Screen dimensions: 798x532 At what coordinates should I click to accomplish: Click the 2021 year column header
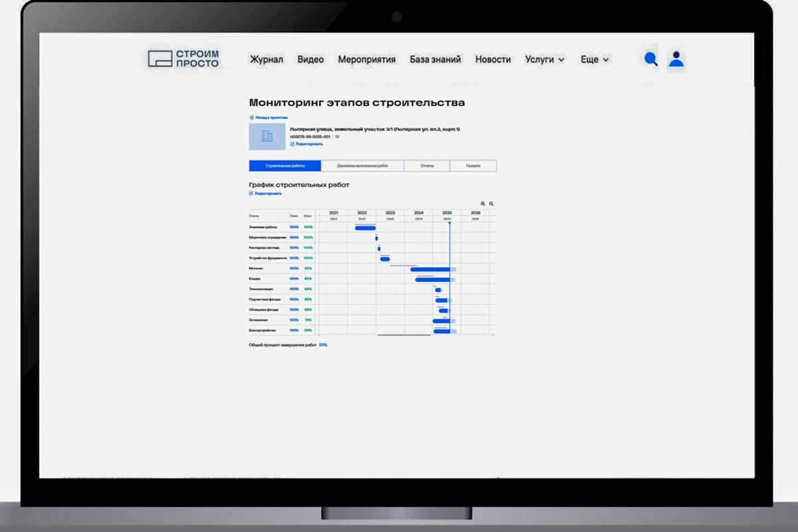[x=334, y=213]
